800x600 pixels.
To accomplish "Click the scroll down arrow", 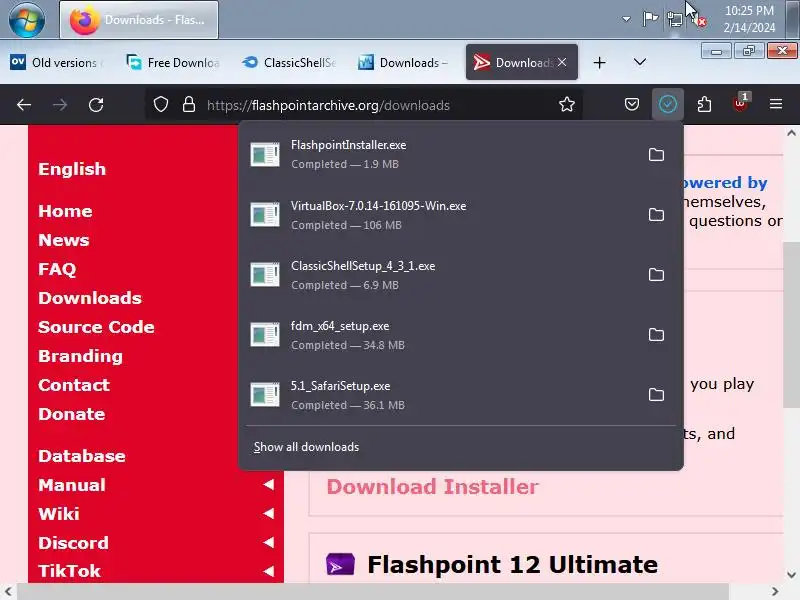I will tap(791, 574).
